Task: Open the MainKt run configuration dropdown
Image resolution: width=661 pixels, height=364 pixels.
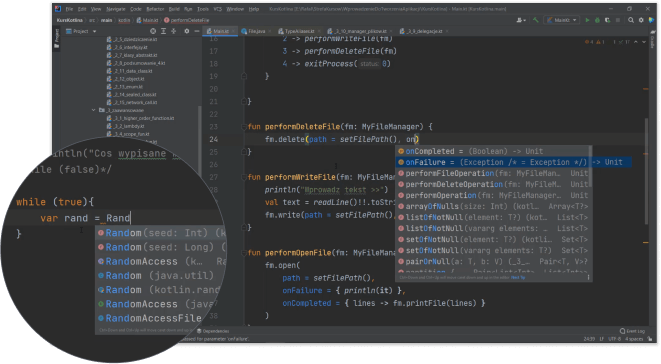Action: 562,20
